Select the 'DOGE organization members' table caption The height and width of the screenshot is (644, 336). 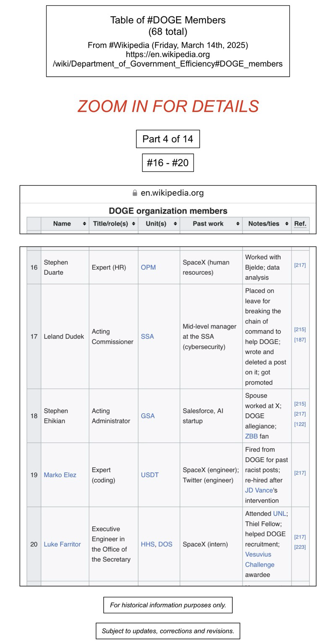[168, 211]
